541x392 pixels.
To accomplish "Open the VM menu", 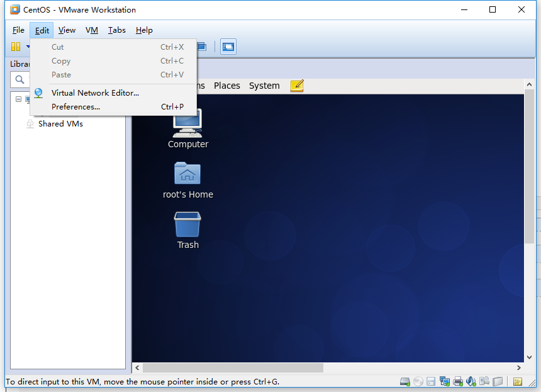I will 92,30.
